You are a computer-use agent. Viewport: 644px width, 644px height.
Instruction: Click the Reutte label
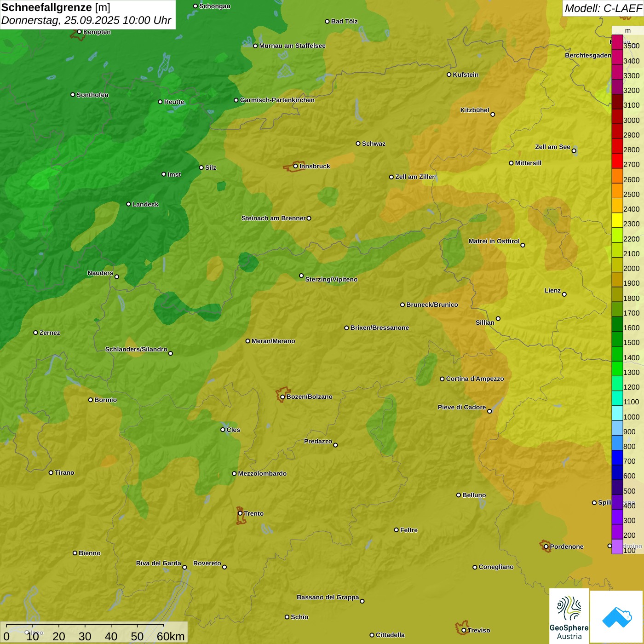click(x=174, y=102)
